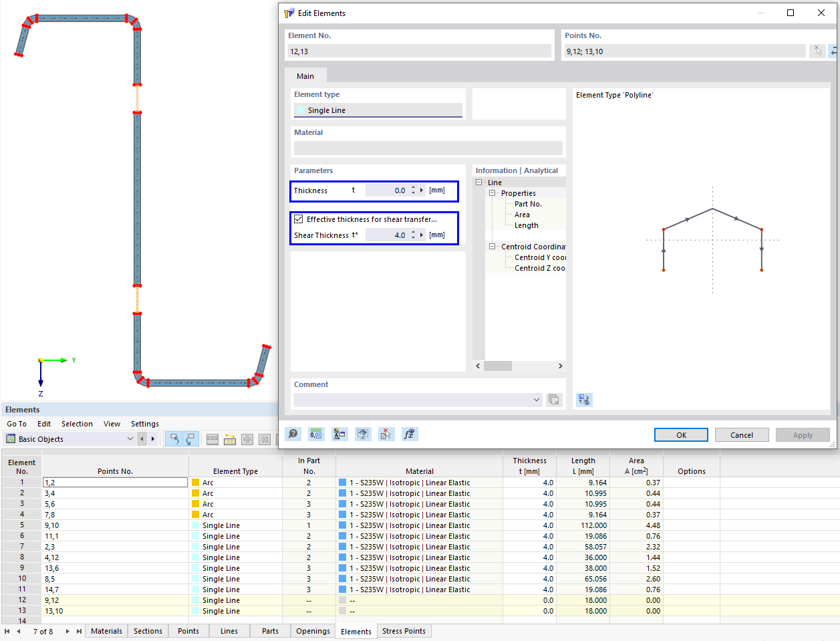The height and width of the screenshot is (641, 840).
Task: Open the View menu
Action: pos(112,424)
